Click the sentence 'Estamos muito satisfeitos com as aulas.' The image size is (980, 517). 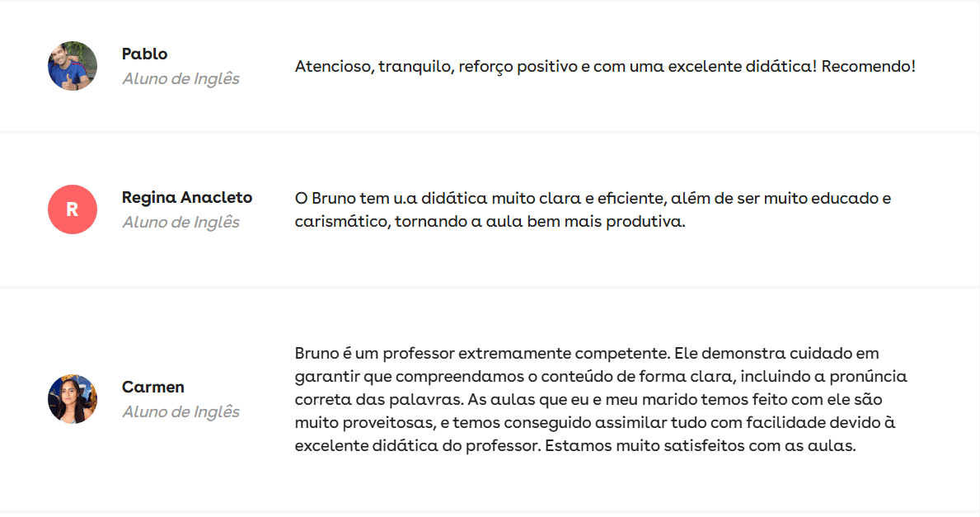click(x=701, y=446)
